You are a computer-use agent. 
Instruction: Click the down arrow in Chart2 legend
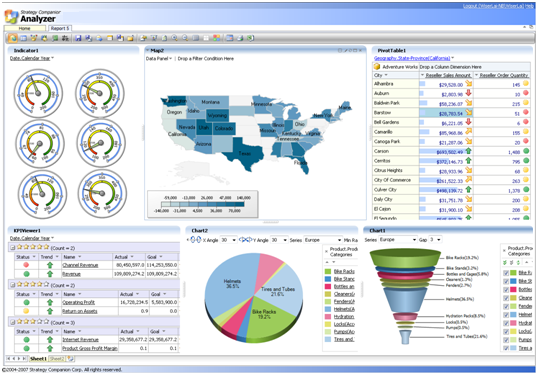pyautogui.click(x=334, y=262)
